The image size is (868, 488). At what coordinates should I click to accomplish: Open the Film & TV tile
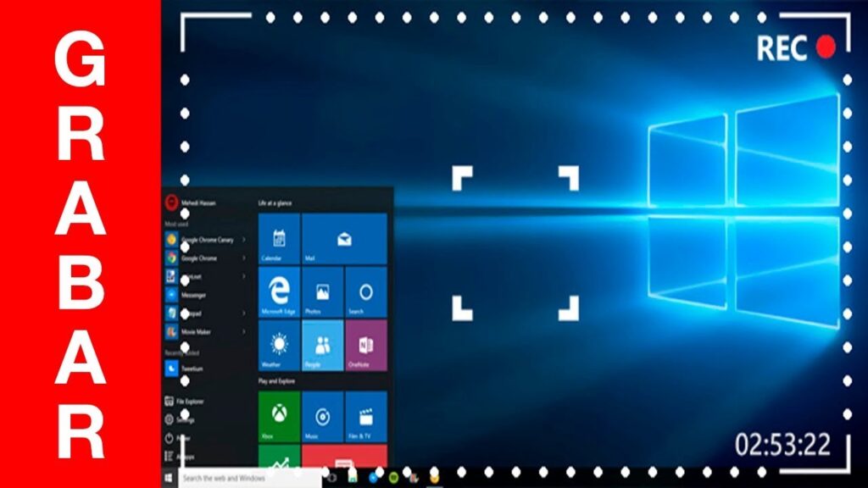(x=366, y=417)
